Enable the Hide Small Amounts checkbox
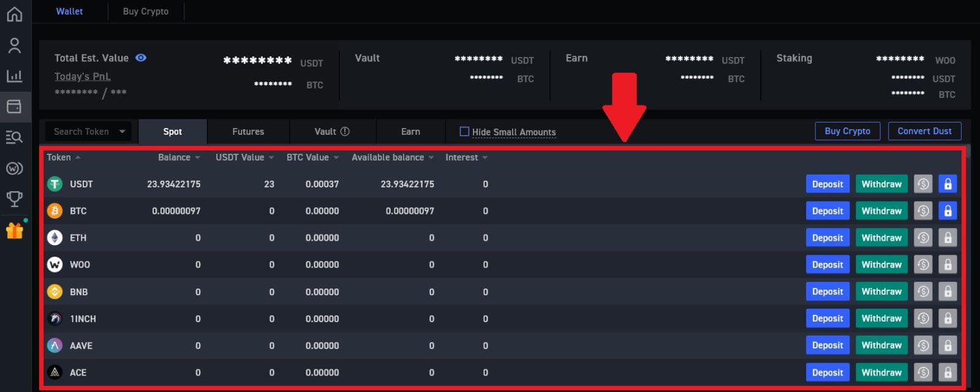 pos(464,132)
